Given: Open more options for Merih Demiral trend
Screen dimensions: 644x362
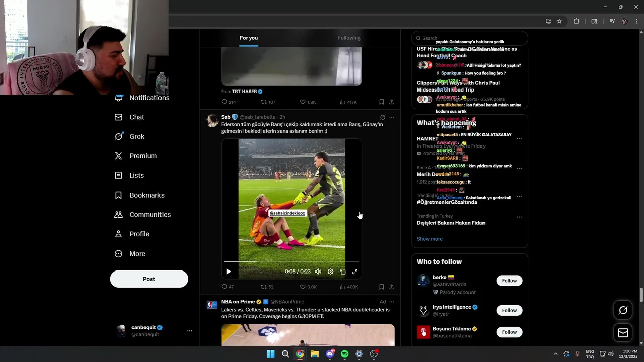Looking at the screenshot, I should point(519,168).
